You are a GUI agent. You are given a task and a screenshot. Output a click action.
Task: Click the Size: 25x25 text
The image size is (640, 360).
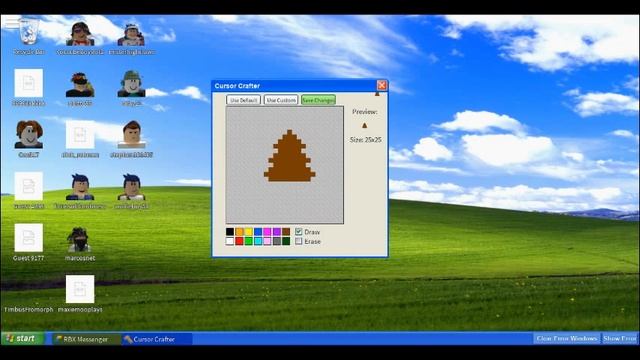[365, 140]
